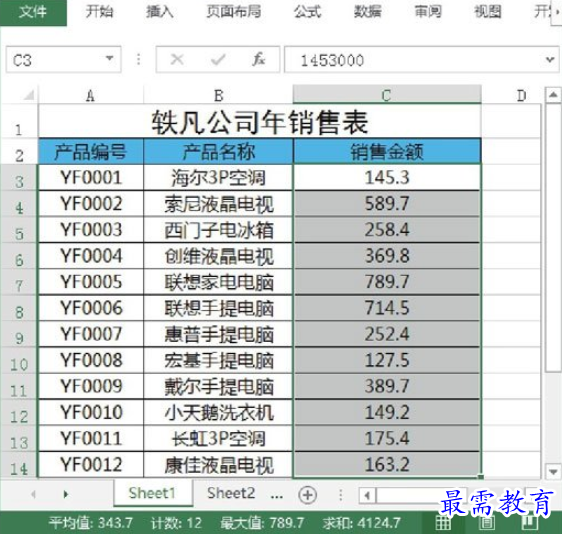Switch to the 开始 ribbon tab
The image size is (562, 534).
click(x=99, y=12)
